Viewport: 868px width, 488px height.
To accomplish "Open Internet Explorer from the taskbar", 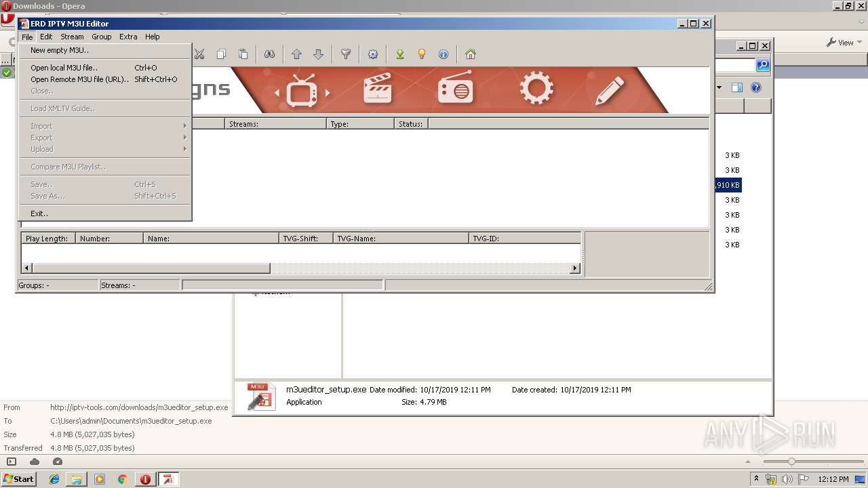I will coord(54,479).
